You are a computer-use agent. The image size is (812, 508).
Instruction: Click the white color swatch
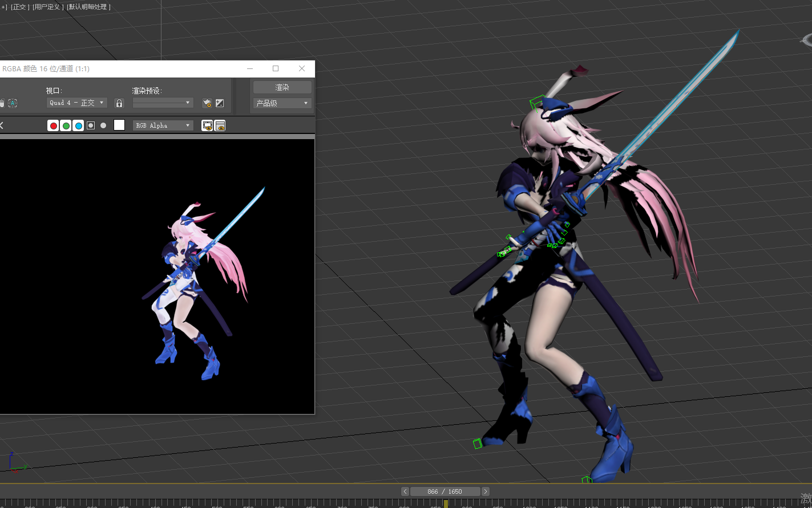[119, 125]
